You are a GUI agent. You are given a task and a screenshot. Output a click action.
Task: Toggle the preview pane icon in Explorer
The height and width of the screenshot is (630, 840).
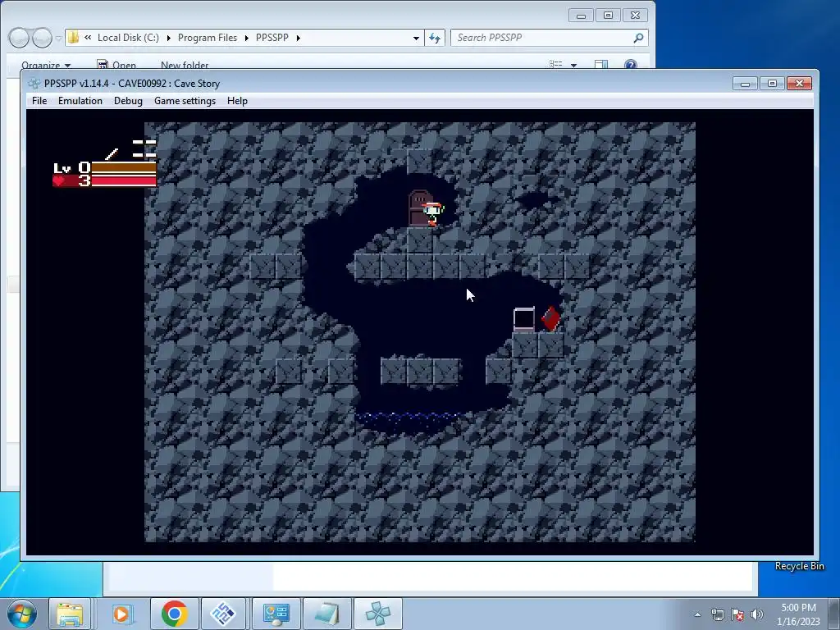pos(601,65)
